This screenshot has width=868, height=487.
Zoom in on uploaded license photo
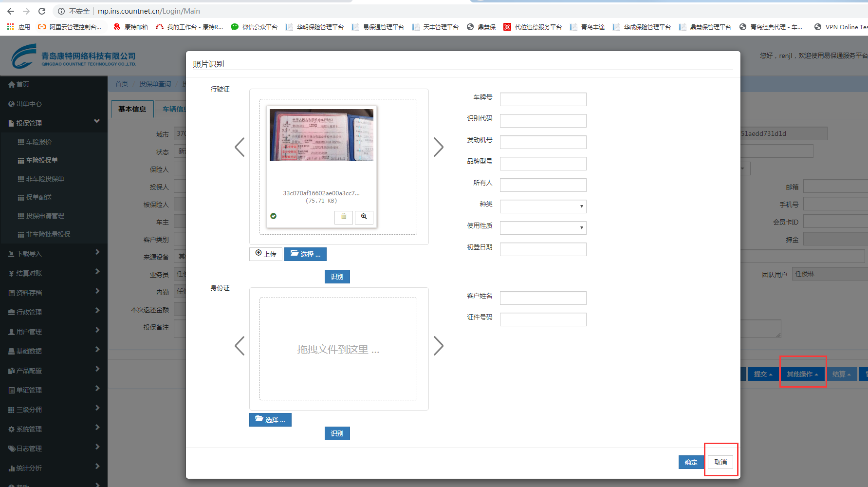point(364,217)
